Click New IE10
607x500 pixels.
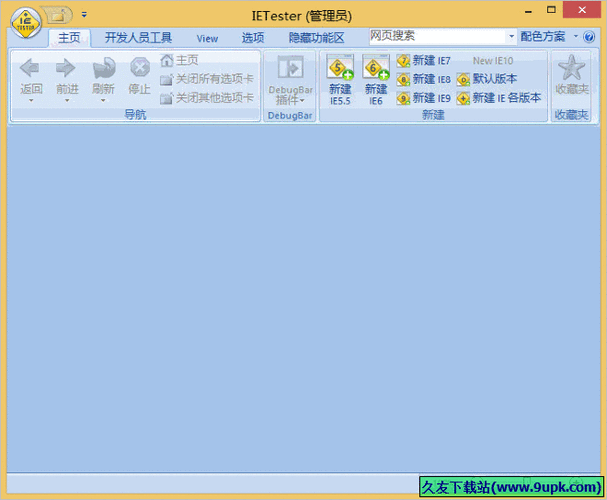[493, 61]
